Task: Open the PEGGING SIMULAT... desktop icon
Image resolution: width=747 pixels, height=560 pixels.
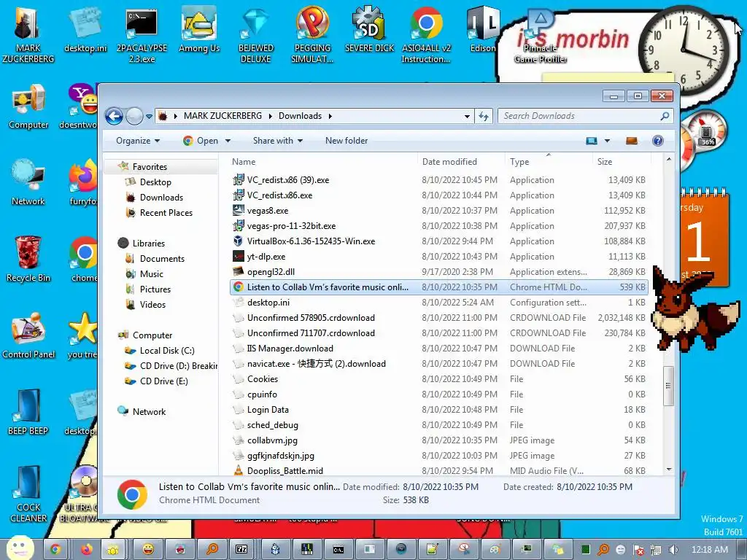Action: [312, 34]
